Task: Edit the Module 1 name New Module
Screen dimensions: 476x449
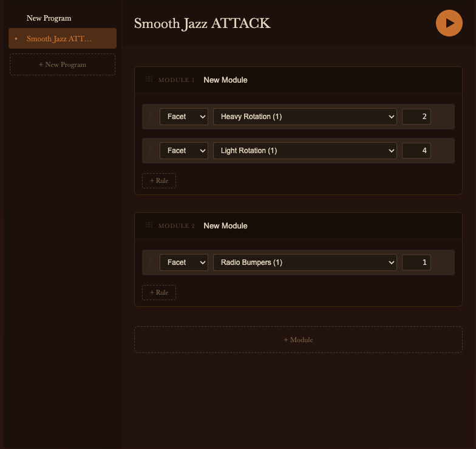Action: coord(225,80)
